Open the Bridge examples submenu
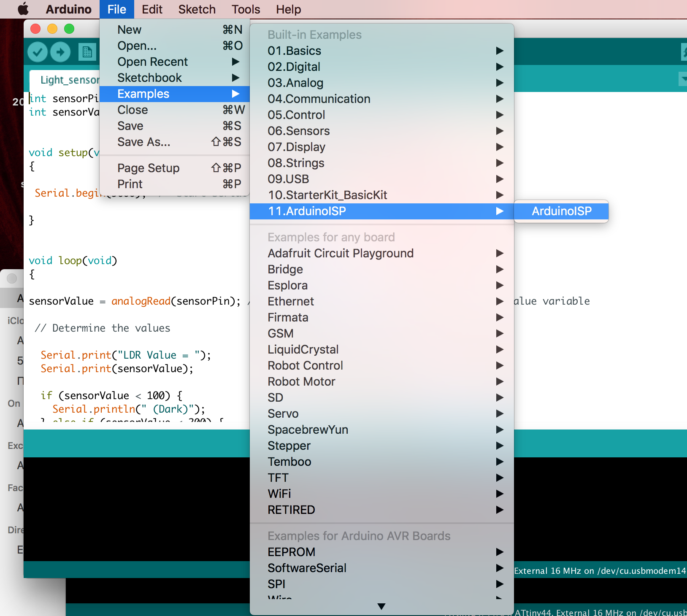The width and height of the screenshot is (687, 616). (x=382, y=269)
